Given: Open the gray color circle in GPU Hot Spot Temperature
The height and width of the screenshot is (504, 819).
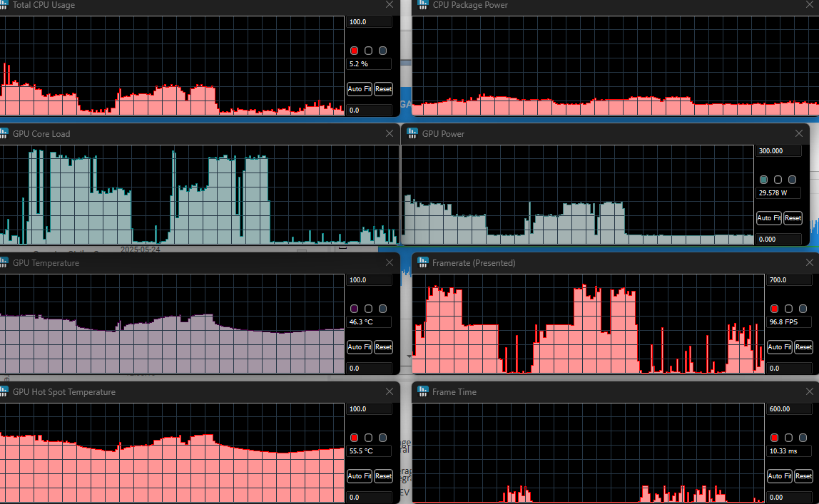Looking at the screenshot, I should click(383, 438).
